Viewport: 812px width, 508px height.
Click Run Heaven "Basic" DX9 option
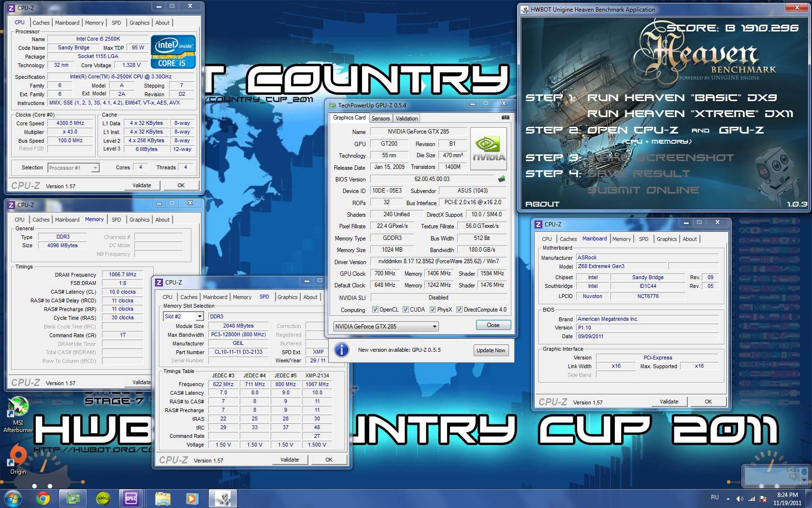tap(681, 98)
